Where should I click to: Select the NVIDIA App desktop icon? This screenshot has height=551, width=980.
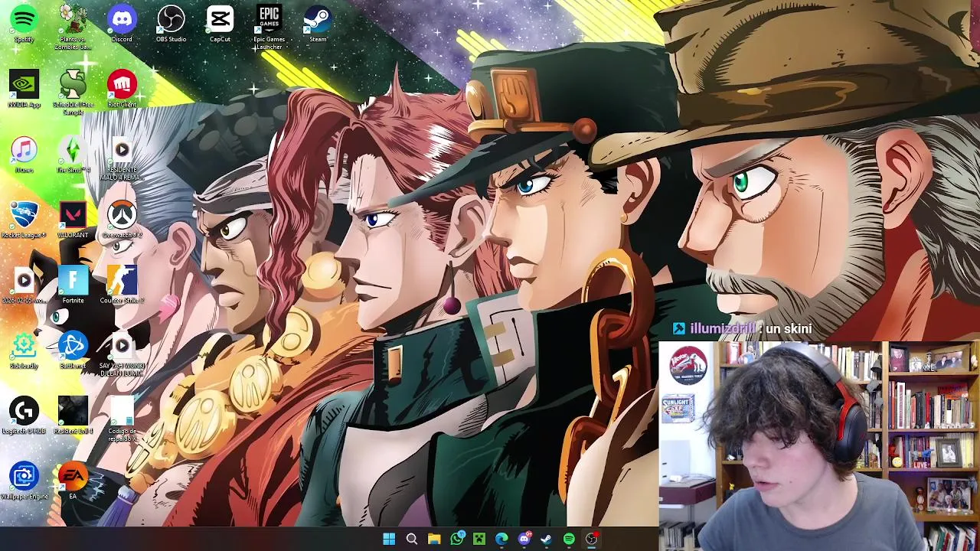[x=24, y=89]
